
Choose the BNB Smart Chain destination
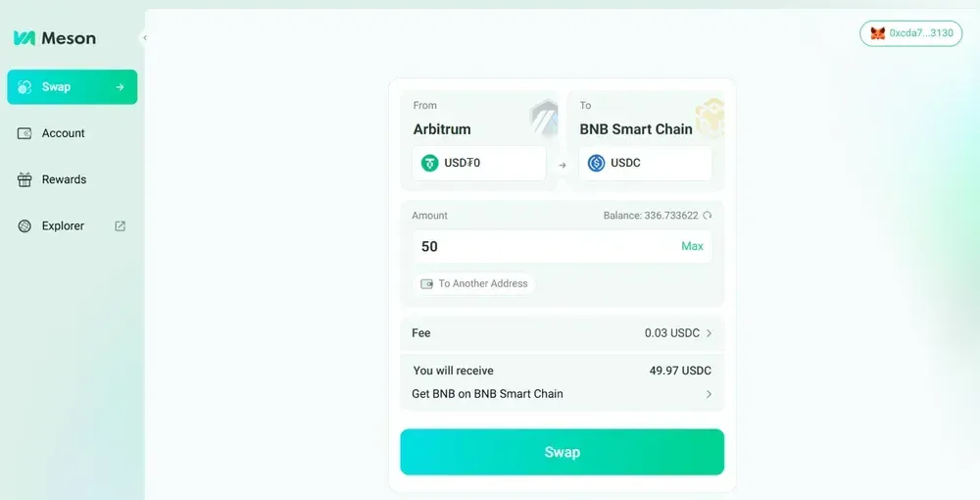click(635, 128)
